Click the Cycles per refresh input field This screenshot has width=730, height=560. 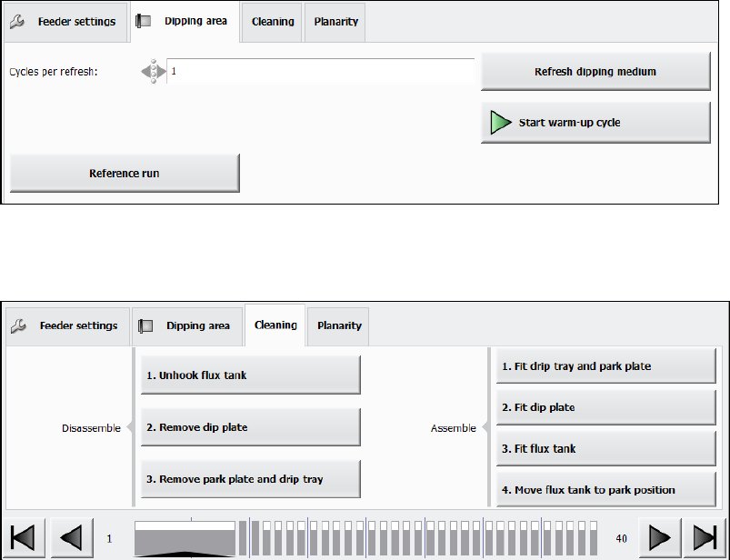coord(320,72)
